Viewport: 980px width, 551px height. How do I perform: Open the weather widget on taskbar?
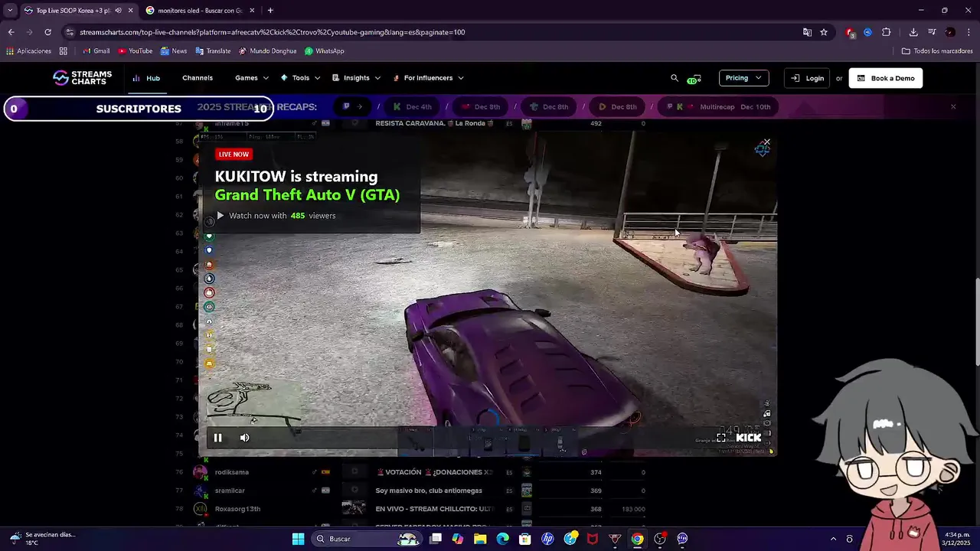tap(42, 539)
